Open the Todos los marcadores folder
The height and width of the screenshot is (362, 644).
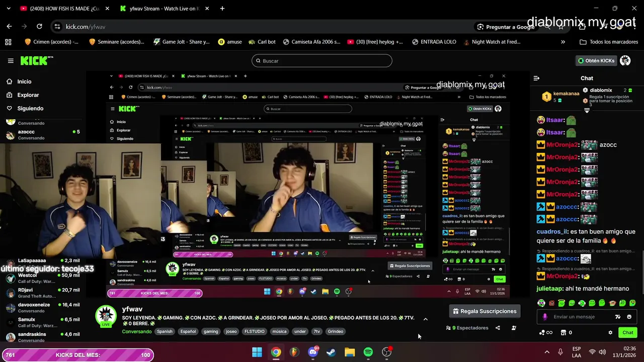(608, 42)
